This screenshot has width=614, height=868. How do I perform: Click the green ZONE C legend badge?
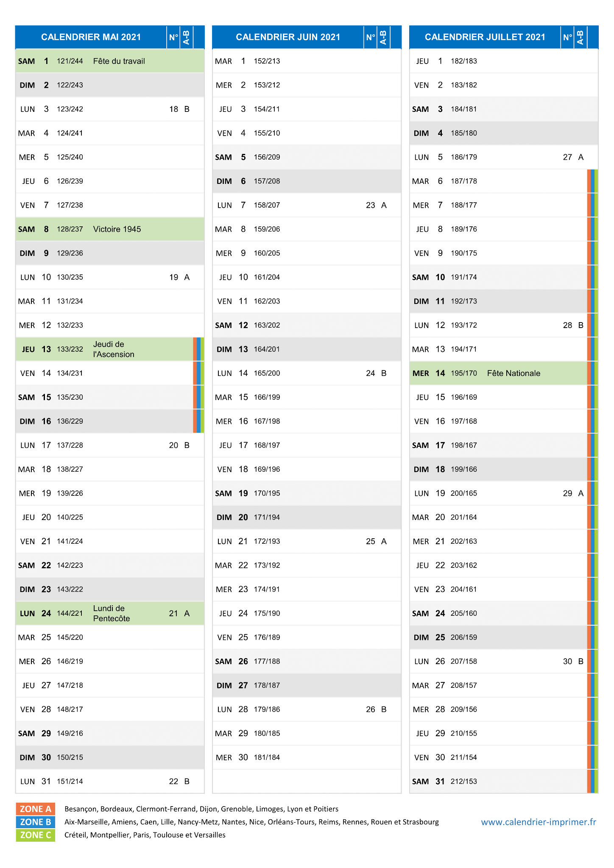tap(36, 835)
